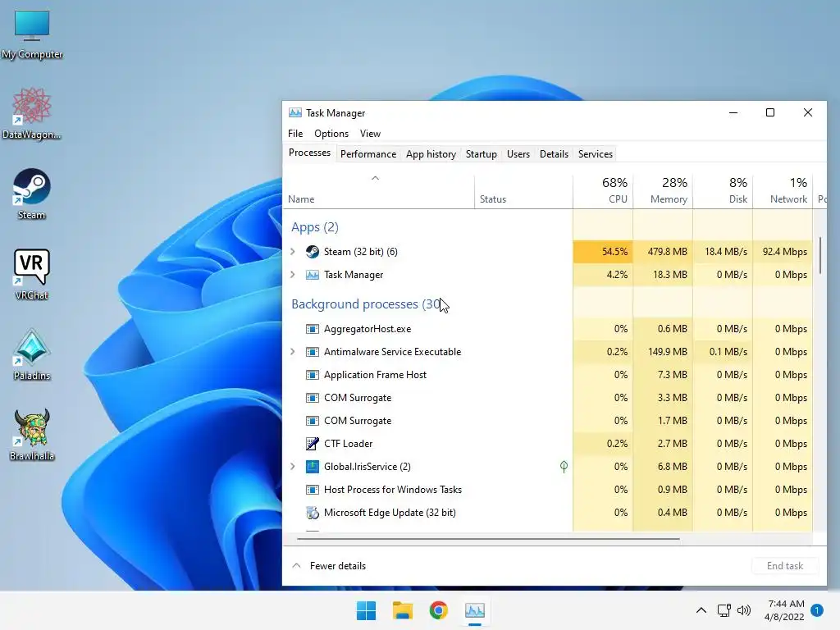The height and width of the screenshot is (630, 840).
Task: Open the File menu
Action: pyautogui.click(x=295, y=134)
